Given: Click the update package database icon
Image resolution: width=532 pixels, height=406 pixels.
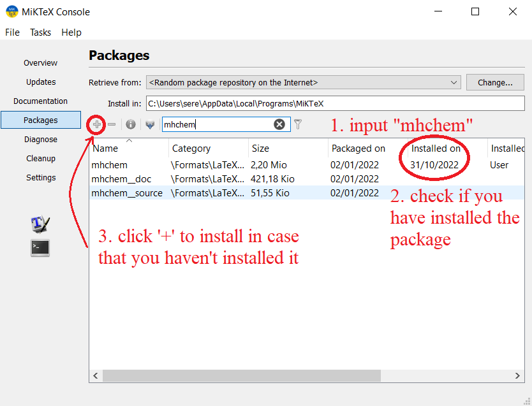Looking at the screenshot, I should [x=150, y=125].
